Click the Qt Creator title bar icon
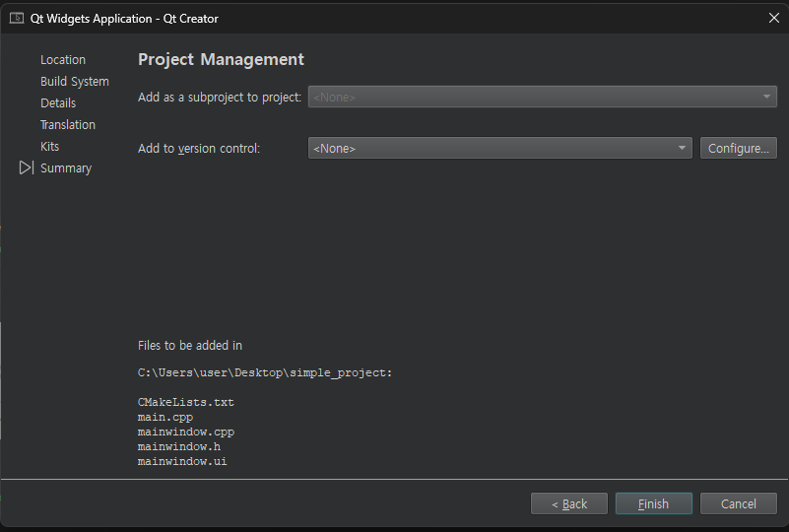This screenshot has width=789, height=532. tap(17, 18)
